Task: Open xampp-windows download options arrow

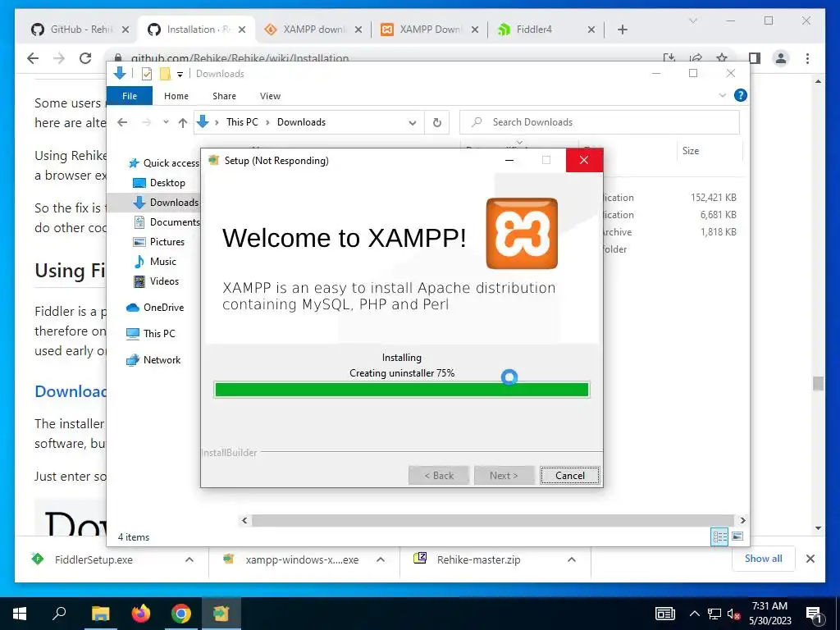Action: tap(381, 559)
